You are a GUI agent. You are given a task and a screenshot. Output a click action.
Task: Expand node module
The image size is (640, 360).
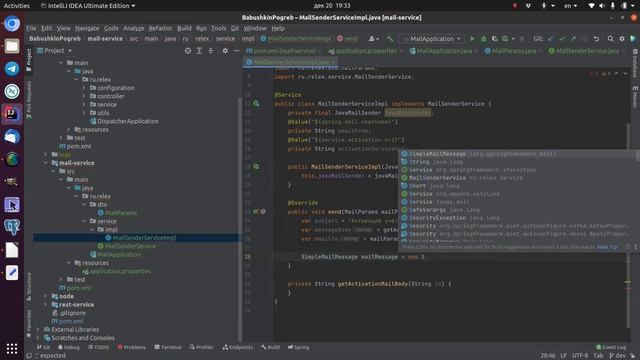[46, 296]
